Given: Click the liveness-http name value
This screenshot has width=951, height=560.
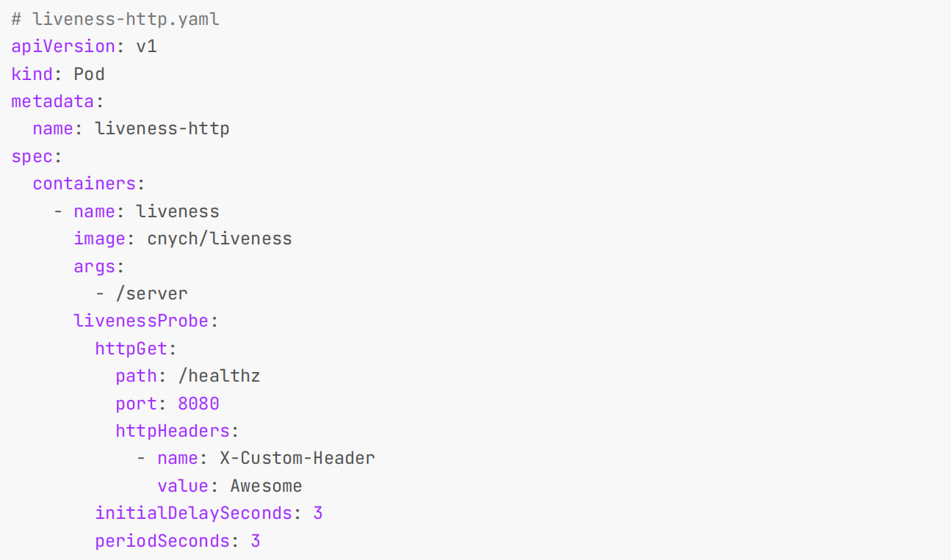Looking at the screenshot, I should tap(162, 129).
